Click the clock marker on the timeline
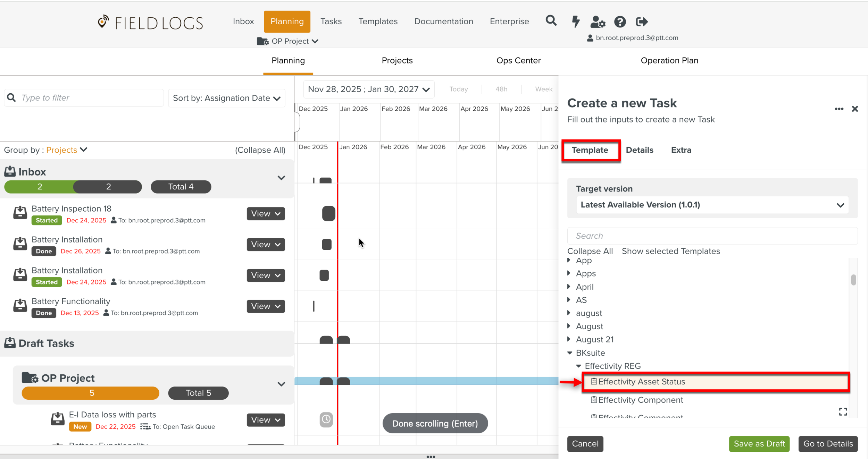Image resolution: width=868 pixels, height=459 pixels. tap(326, 419)
